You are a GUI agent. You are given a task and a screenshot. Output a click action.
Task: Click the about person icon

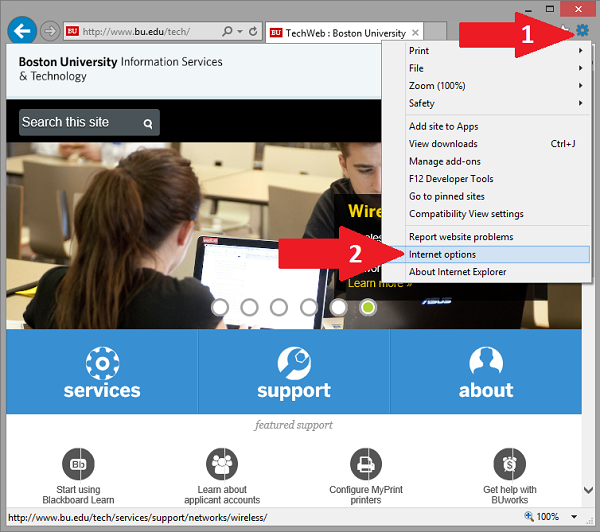coord(486,362)
